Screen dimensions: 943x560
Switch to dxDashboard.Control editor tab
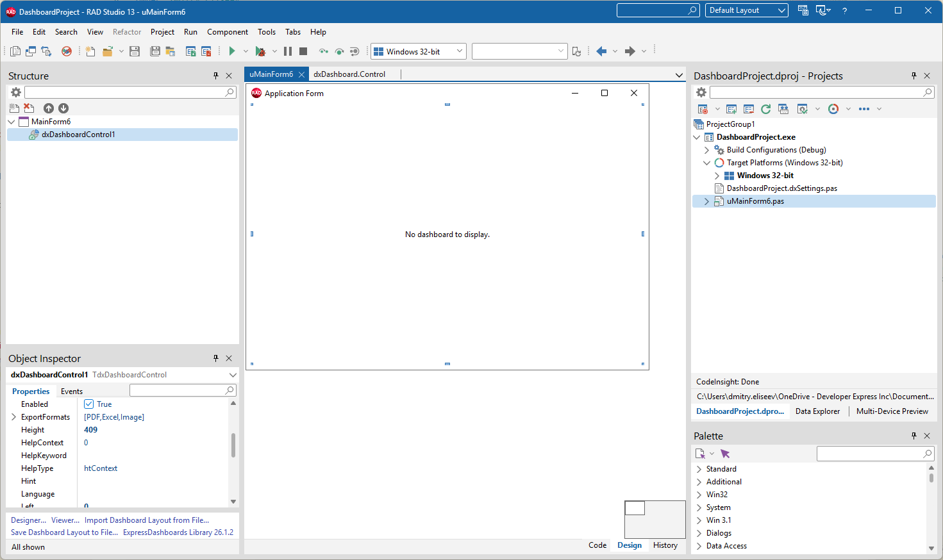[x=349, y=74]
